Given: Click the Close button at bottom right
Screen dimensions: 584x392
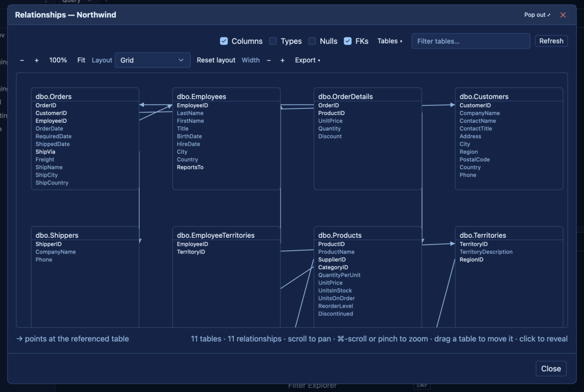Looking at the screenshot, I should point(551,369).
